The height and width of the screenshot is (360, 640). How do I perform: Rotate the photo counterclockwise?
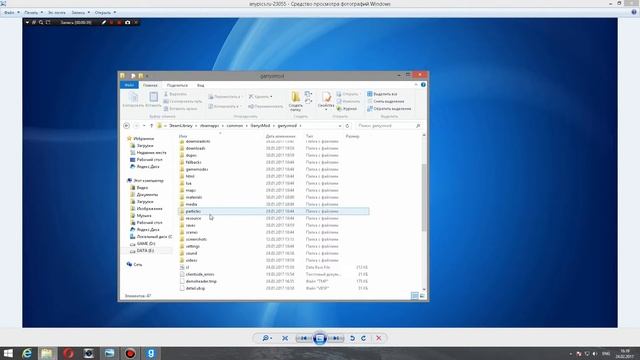pyautogui.click(x=352, y=338)
